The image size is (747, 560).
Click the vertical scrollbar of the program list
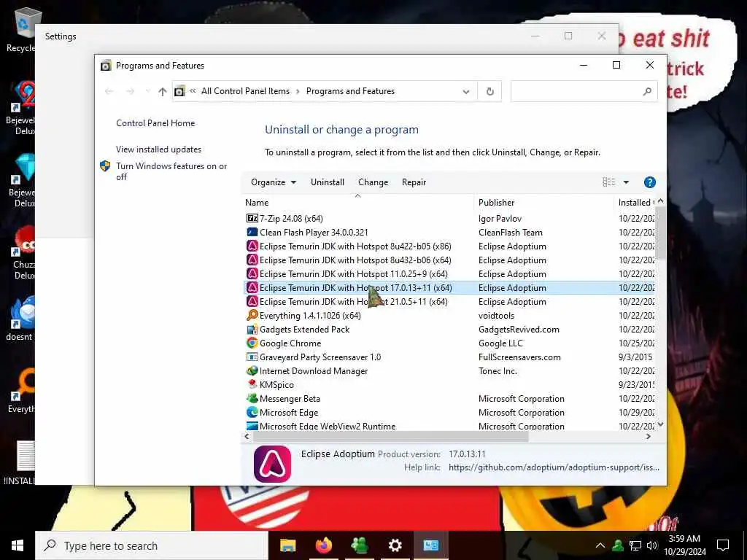coord(660,233)
